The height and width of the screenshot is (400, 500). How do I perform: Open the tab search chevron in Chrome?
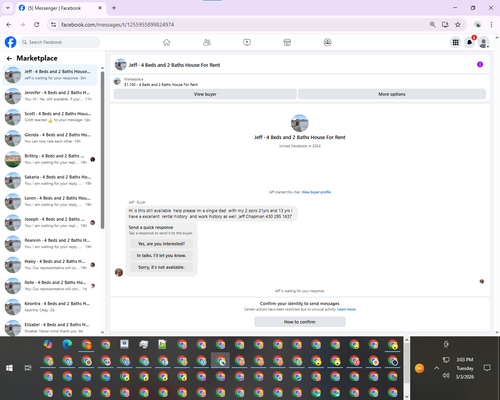[x=8, y=8]
